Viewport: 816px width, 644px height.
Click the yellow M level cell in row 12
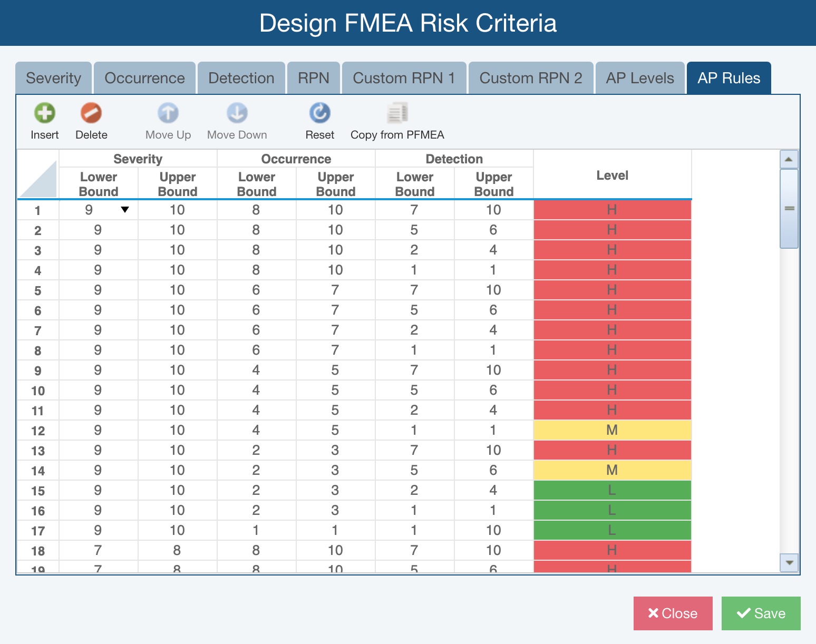[611, 430]
